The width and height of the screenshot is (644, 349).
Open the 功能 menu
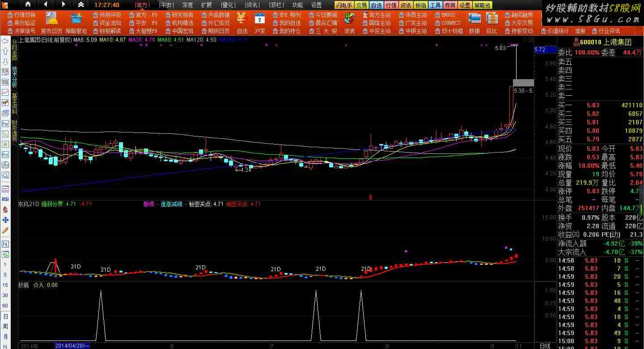tap(297, 5)
